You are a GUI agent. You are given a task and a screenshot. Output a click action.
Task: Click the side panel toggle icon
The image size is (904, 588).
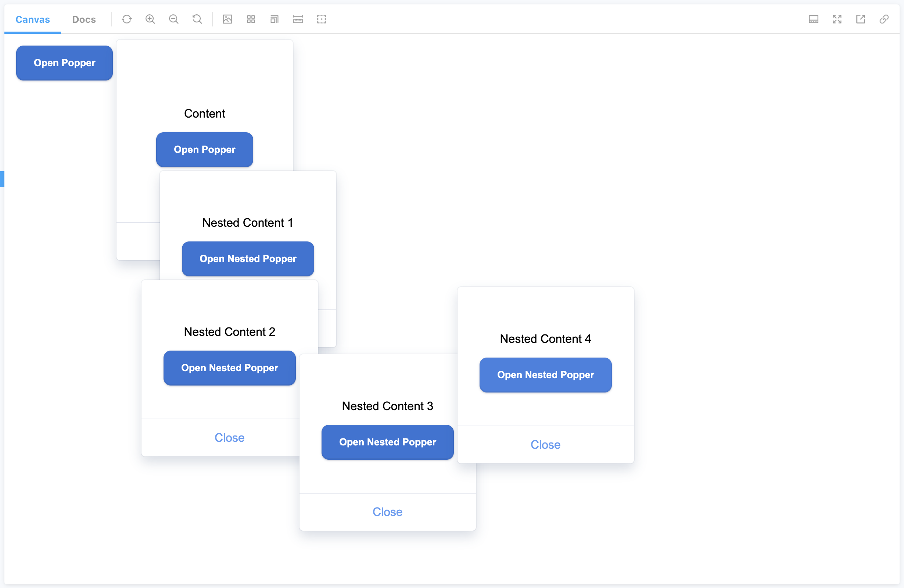point(813,18)
